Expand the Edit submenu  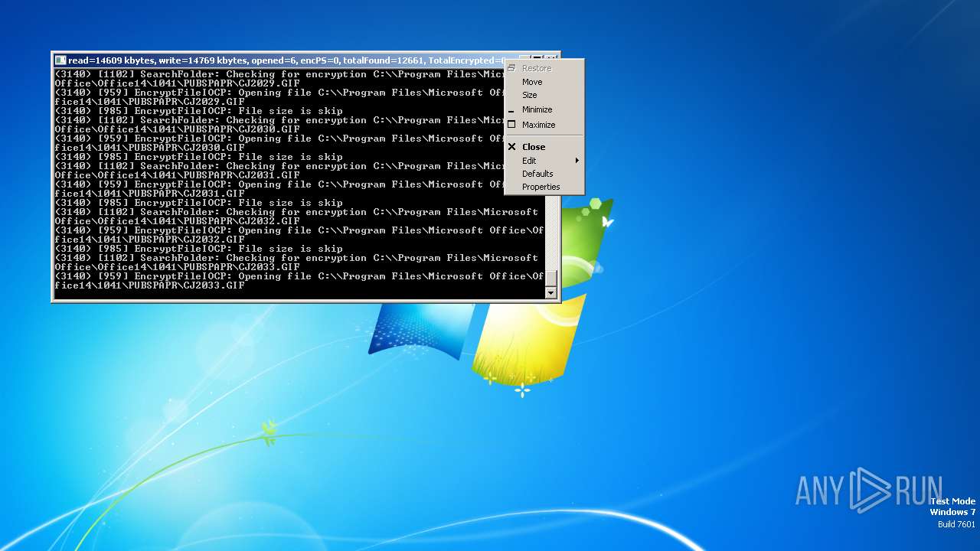point(544,161)
